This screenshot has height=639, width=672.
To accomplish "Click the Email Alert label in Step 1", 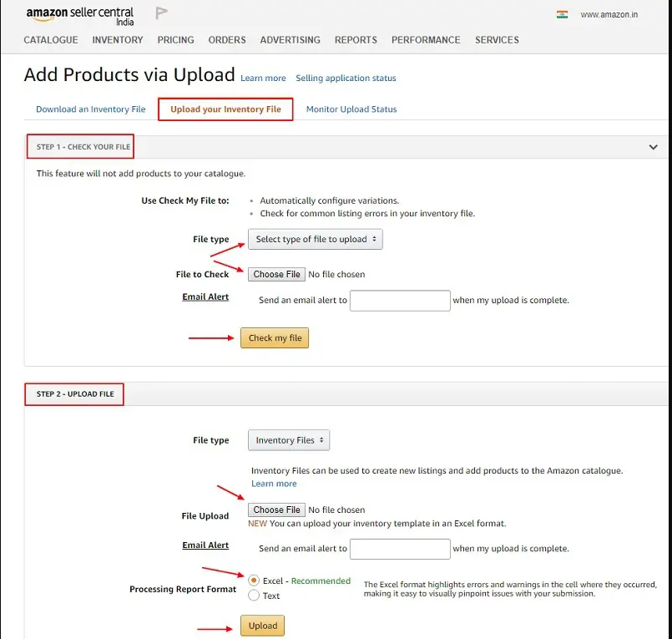I will pos(205,297).
